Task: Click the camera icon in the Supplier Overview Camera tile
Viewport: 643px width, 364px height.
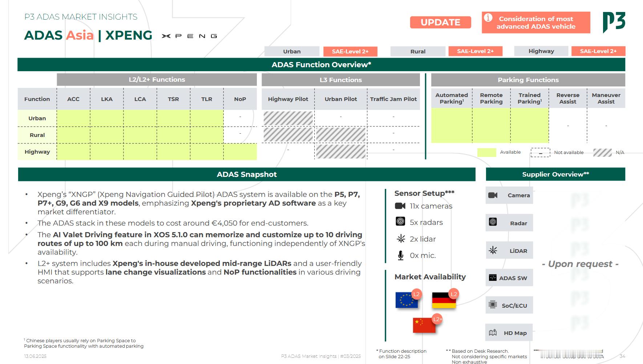Action: point(493,195)
